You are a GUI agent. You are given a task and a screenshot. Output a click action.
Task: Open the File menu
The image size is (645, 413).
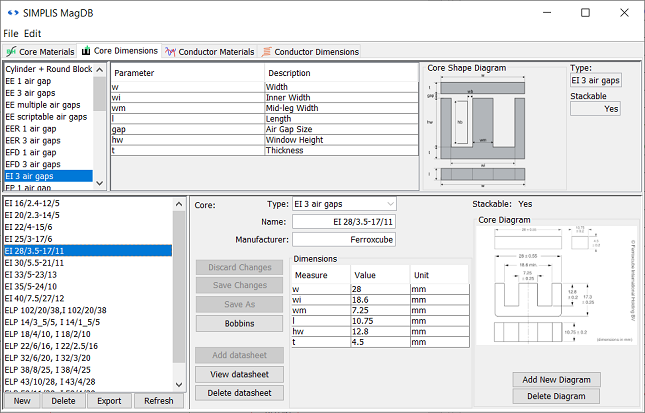(11, 33)
